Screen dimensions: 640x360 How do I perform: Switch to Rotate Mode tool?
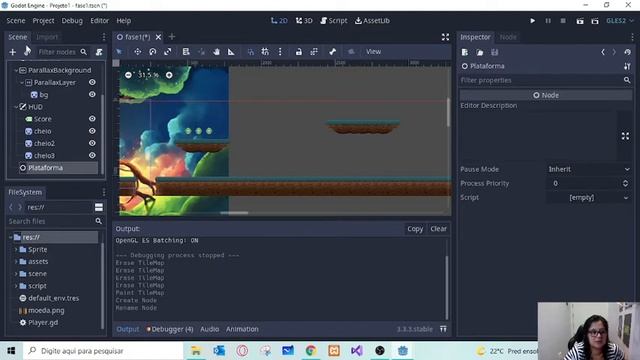coord(153,51)
